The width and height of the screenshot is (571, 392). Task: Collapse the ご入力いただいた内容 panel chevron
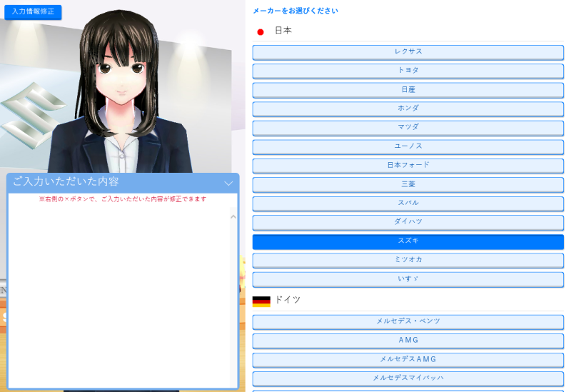[x=228, y=183]
